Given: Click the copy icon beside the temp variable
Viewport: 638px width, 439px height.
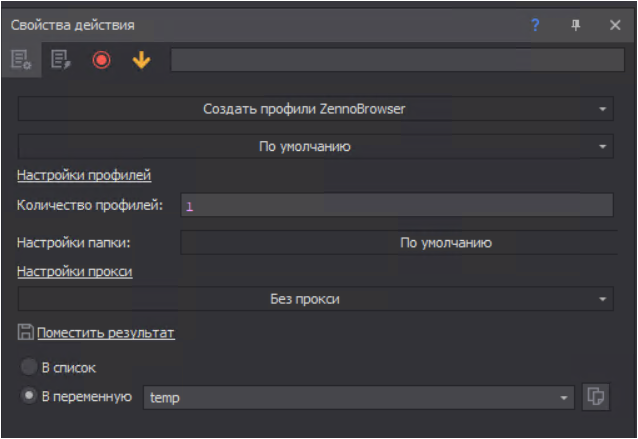Looking at the screenshot, I should (595, 397).
